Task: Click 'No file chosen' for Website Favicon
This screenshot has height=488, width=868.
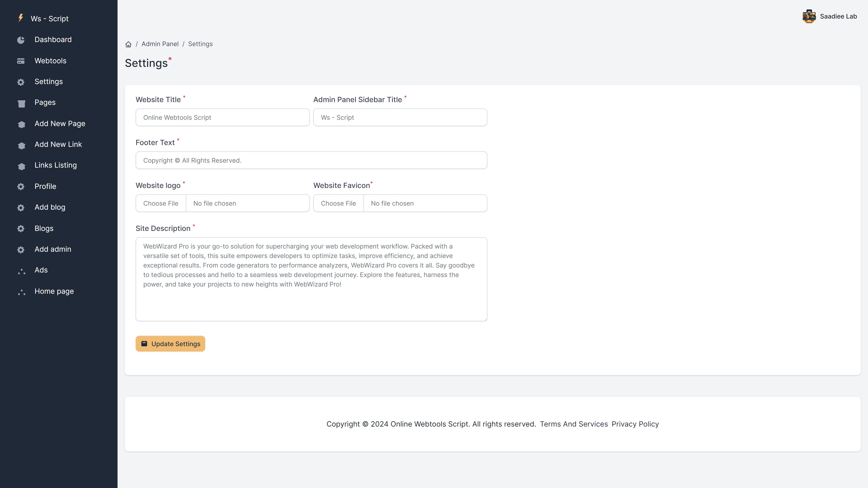Action: [392, 203]
